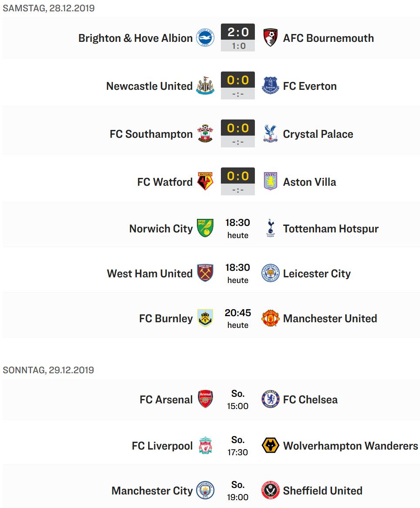Select the Newcastle United crest icon
This screenshot has width=420, height=508.
click(x=205, y=85)
